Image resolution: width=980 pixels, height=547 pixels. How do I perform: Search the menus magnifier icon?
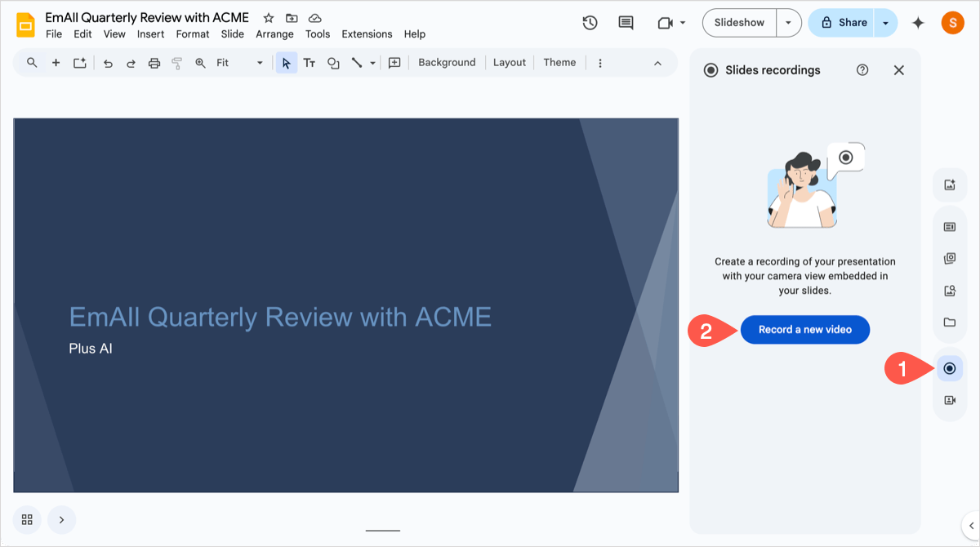(x=32, y=63)
